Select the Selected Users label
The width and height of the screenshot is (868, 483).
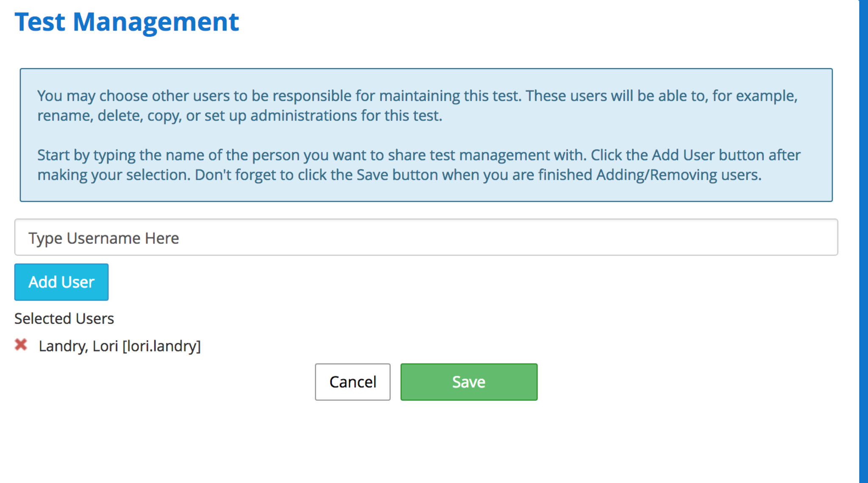point(64,318)
